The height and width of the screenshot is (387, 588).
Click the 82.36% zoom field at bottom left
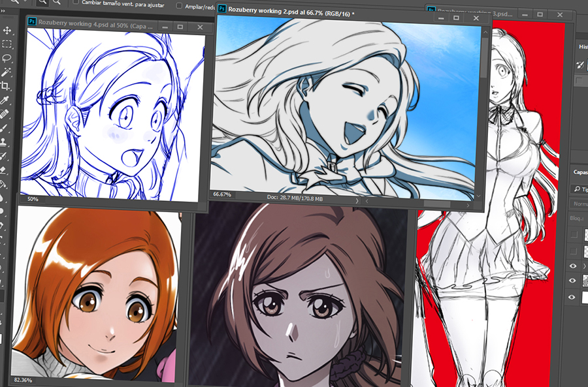[23, 380]
